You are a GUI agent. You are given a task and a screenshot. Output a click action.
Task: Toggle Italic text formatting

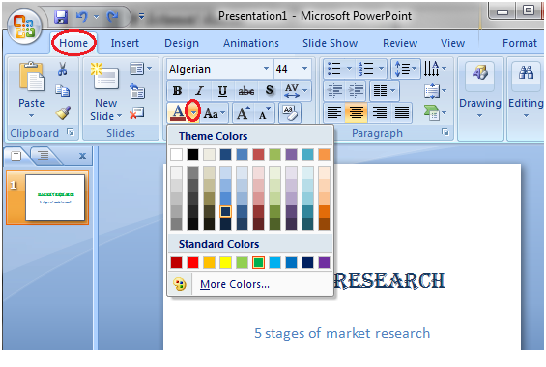200,91
